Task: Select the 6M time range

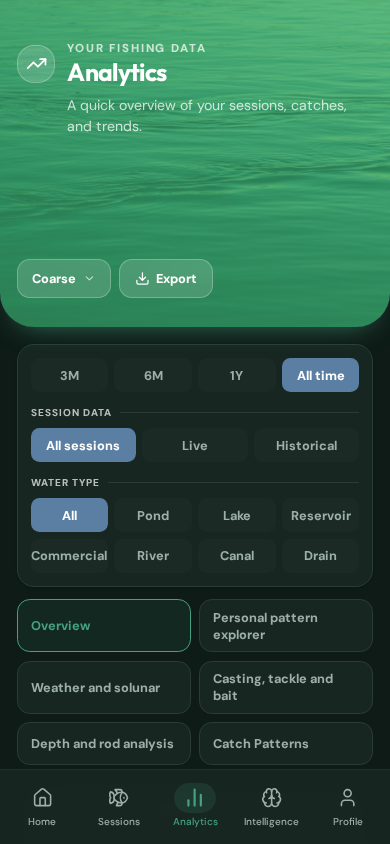Action: tap(153, 375)
